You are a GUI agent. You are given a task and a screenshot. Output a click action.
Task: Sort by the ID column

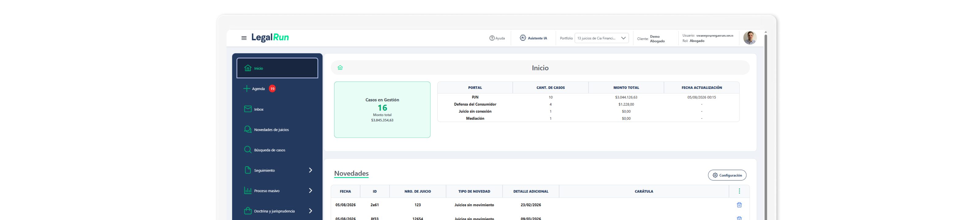pyautogui.click(x=375, y=192)
